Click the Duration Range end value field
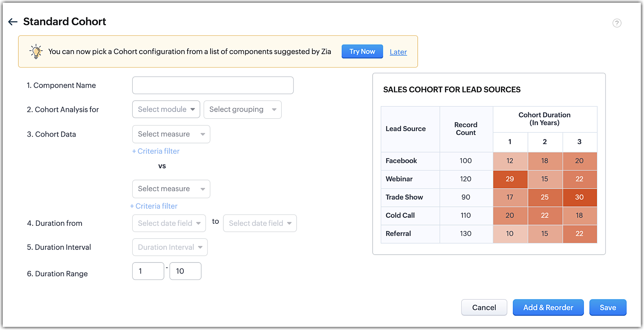Viewport: 644px width, 330px height. click(x=185, y=271)
